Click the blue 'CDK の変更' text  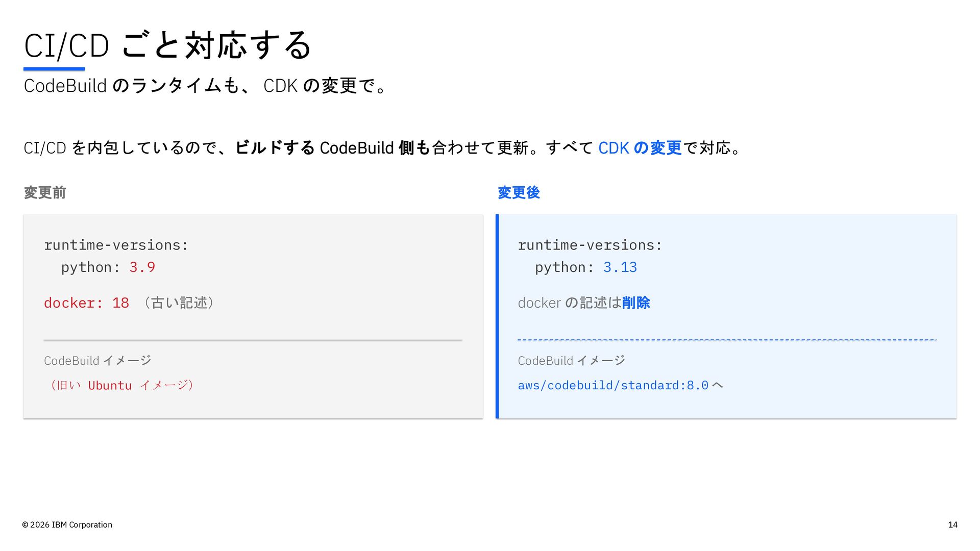[640, 148]
